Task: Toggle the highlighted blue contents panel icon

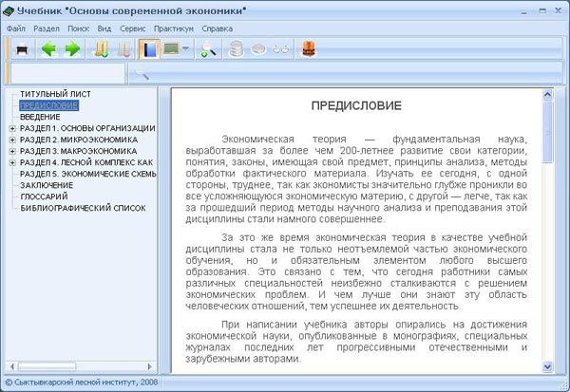Action: pyautogui.click(x=149, y=48)
